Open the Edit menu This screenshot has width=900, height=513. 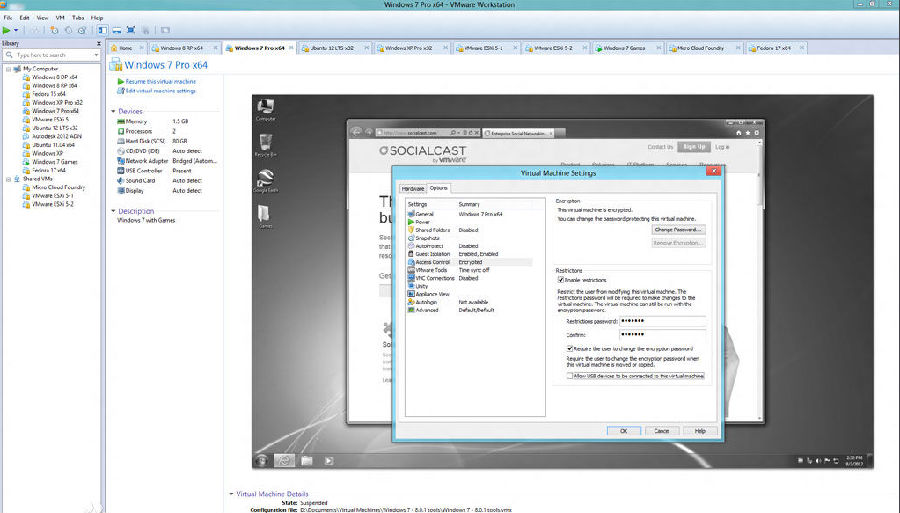24,18
